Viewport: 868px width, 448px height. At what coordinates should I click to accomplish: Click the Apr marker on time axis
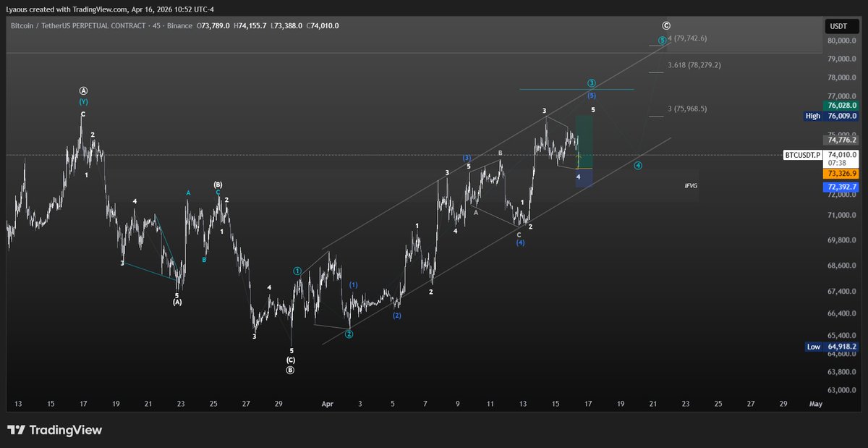pyautogui.click(x=328, y=404)
